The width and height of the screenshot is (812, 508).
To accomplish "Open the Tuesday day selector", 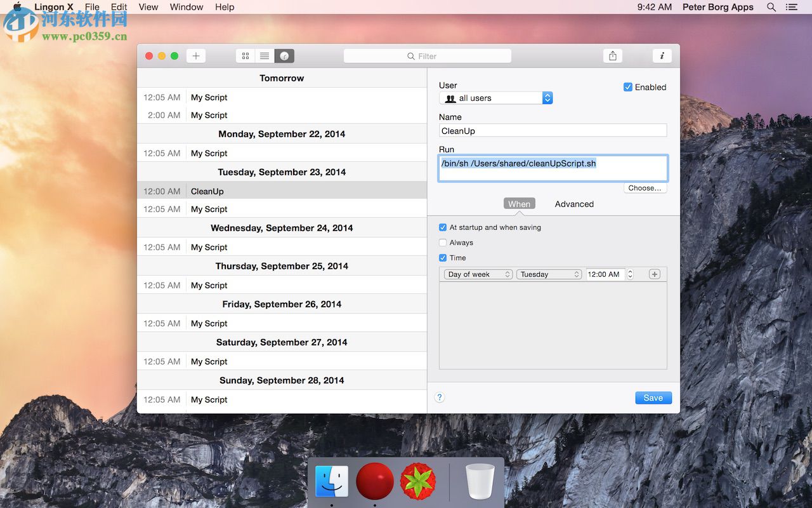I will click(549, 274).
